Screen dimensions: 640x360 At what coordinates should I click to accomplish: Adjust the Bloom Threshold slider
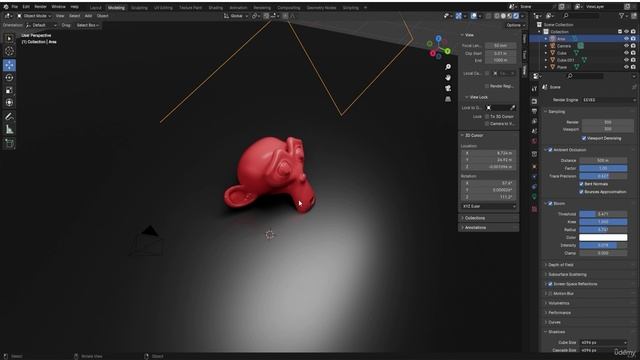coord(603,214)
